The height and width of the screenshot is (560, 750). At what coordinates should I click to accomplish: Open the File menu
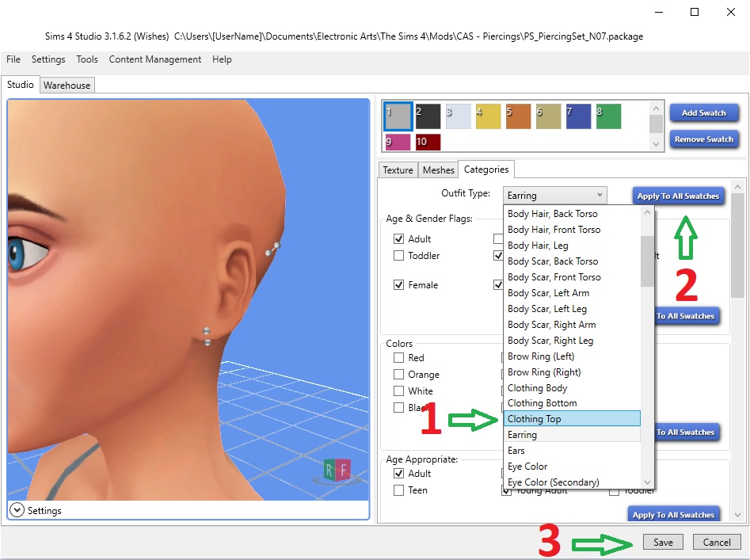(13, 59)
